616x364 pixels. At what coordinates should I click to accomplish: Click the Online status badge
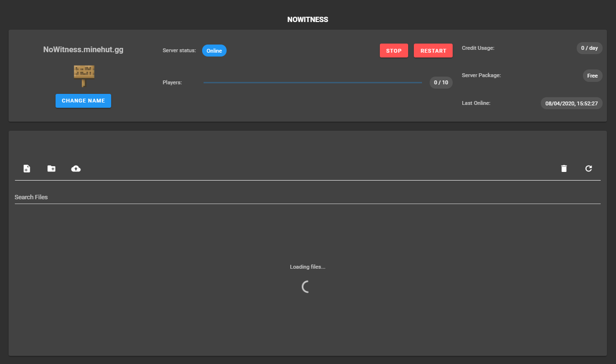[x=214, y=51]
